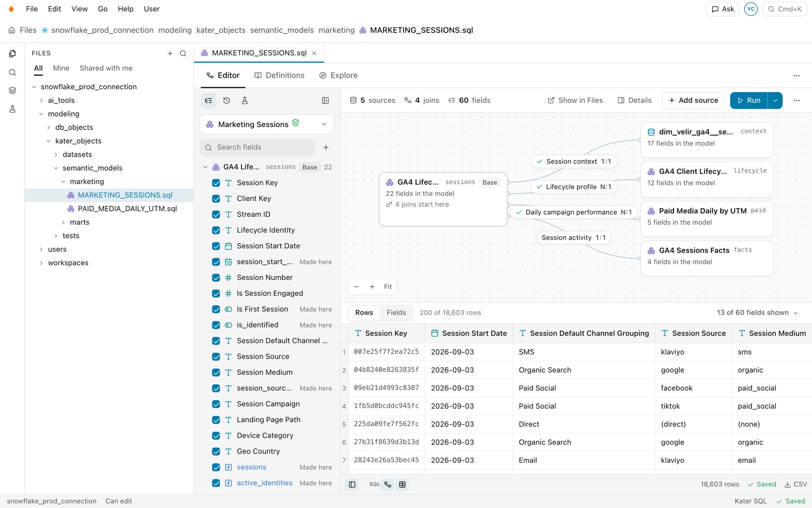Switch to the Explore tab
The height and width of the screenshot is (508, 812).
338,75
